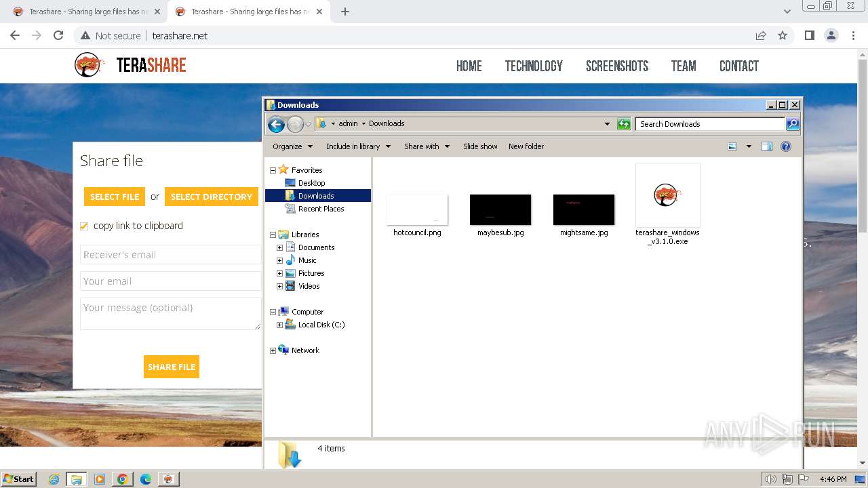Select Desktop in Favorites

click(312, 183)
